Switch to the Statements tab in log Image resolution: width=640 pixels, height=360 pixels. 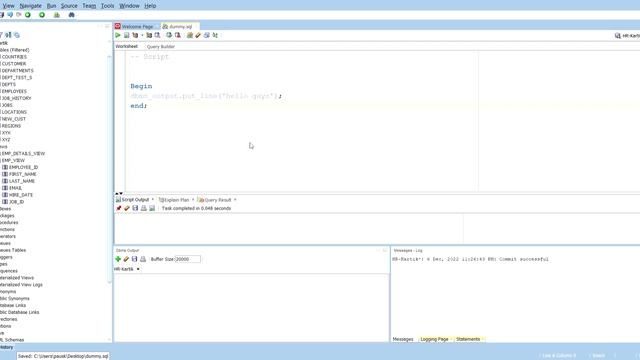[x=468, y=339]
